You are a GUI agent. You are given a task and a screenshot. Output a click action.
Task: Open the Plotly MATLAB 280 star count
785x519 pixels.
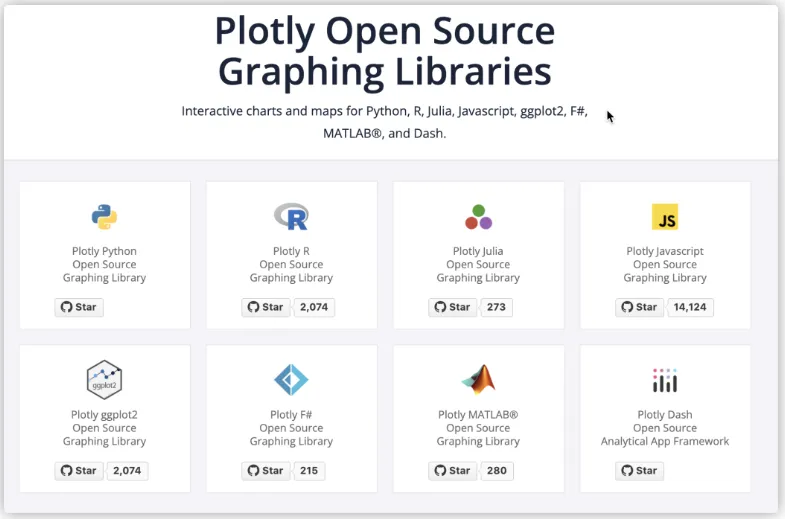(x=496, y=470)
